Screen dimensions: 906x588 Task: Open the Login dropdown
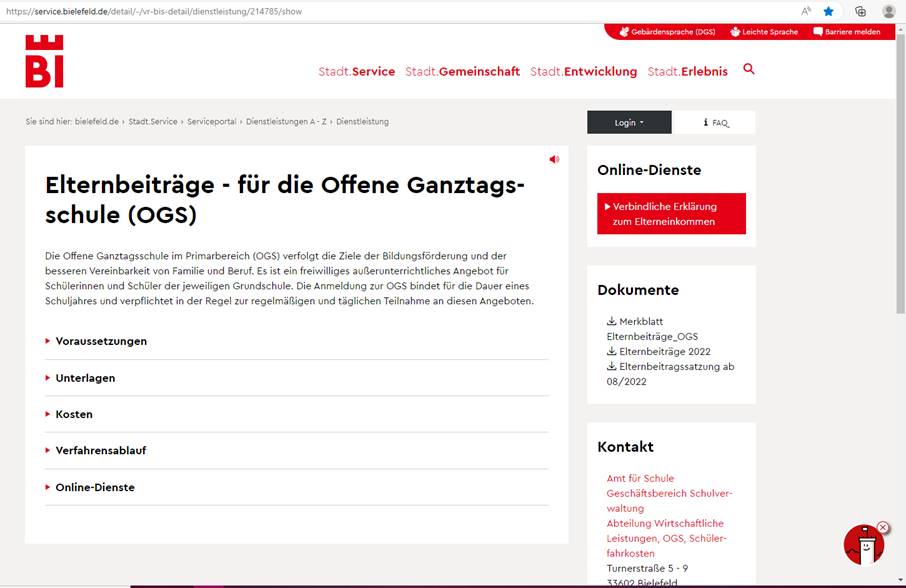pyautogui.click(x=629, y=122)
